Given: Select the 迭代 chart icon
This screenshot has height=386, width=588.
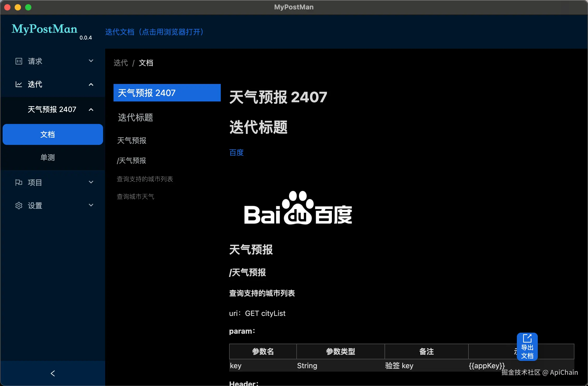Looking at the screenshot, I should (19, 84).
